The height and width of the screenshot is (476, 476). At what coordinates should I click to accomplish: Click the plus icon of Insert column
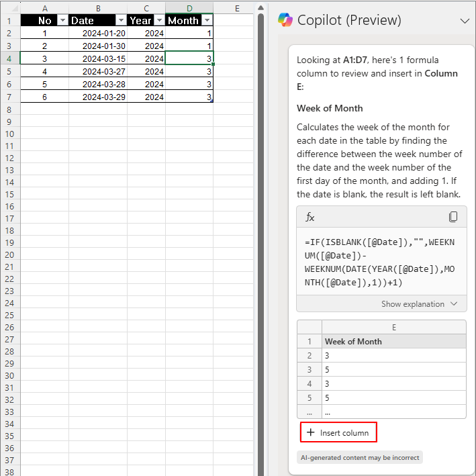coord(310,432)
